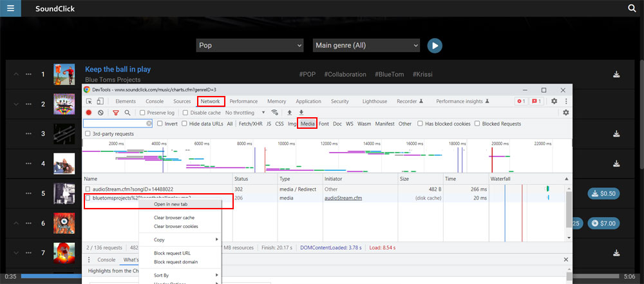Open the three-dots options for chart row 5
This screenshot has width=644, height=284.
(28, 194)
